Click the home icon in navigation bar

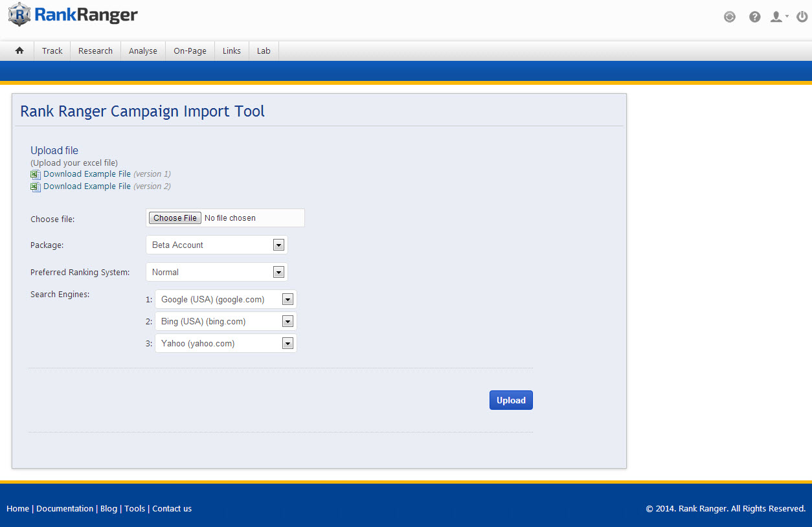19,50
